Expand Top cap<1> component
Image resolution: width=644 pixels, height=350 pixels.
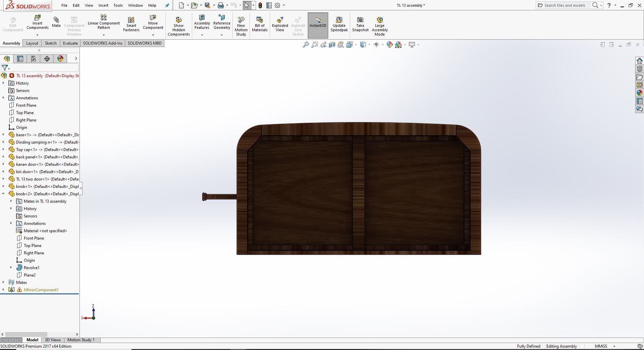tap(3, 150)
